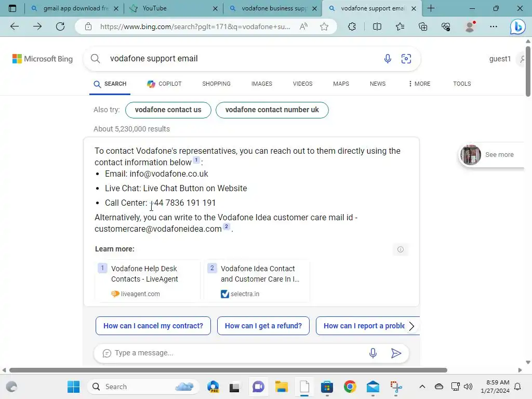Image resolution: width=532 pixels, height=399 pixels.
Task: Show hidden system tray icons chevron
Action: point(422,387)
